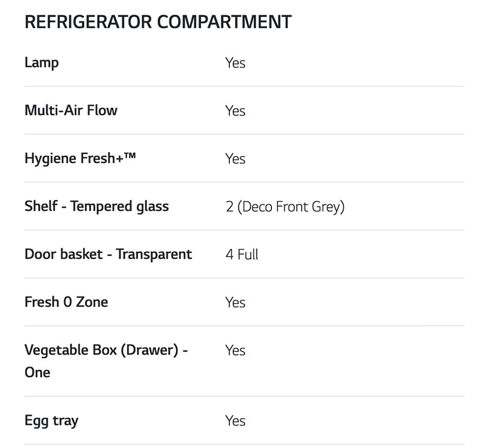
Task: Click the Yes value for Vegetable Box
Action: pyautogui.click(x=235, y=350)
